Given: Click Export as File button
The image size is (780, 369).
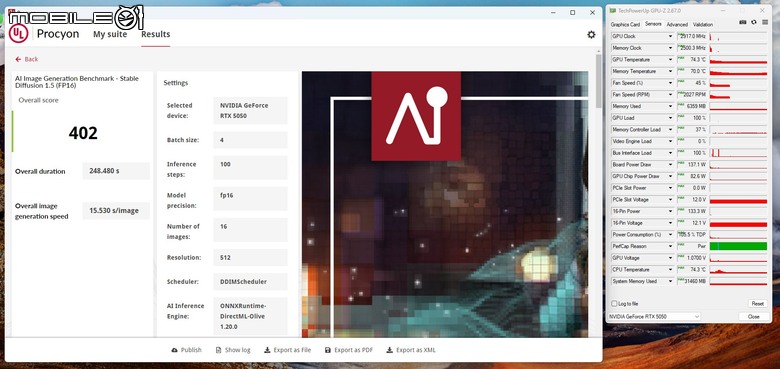Looking at the screenshot, I should [x=288, y=350].
